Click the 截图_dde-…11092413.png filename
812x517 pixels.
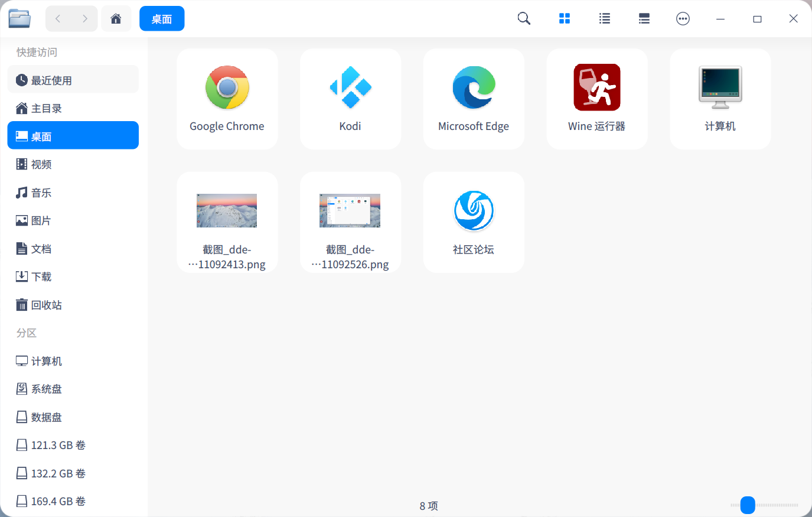[x=227, y=257]
